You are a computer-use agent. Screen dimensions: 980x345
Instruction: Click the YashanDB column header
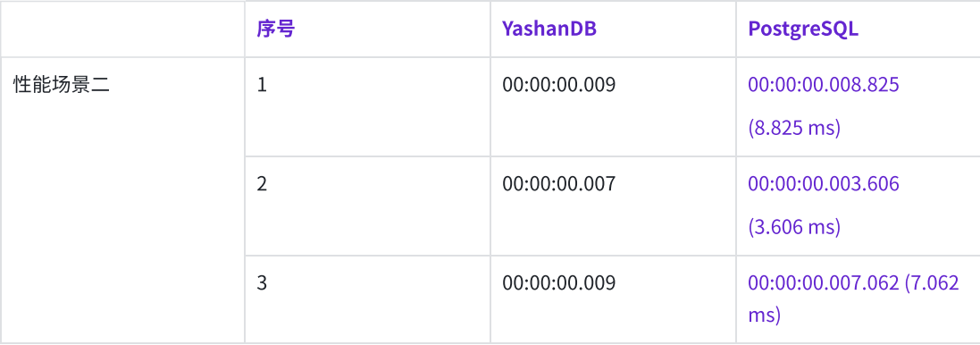point(549,29)
